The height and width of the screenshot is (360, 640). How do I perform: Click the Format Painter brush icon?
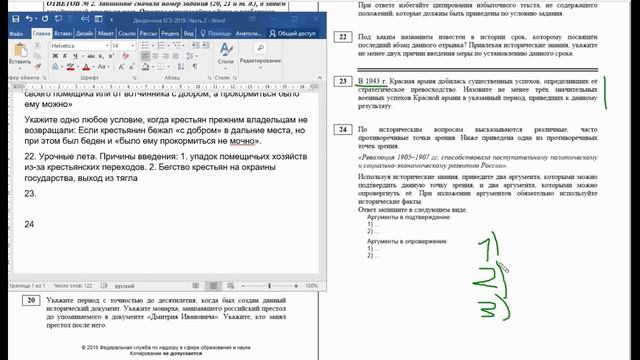(38, 66)
